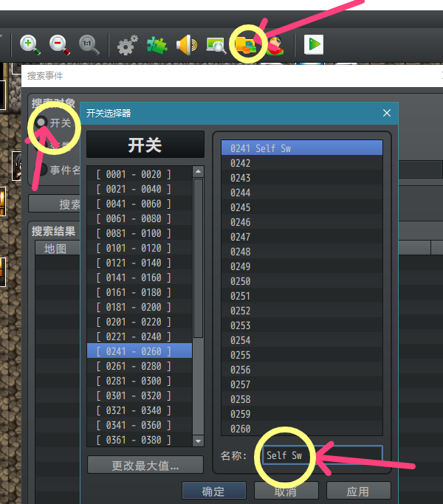Select range [ 0181 - 0200 ]
The width and height of the screenshot is (443, 504).
(140, 307)
